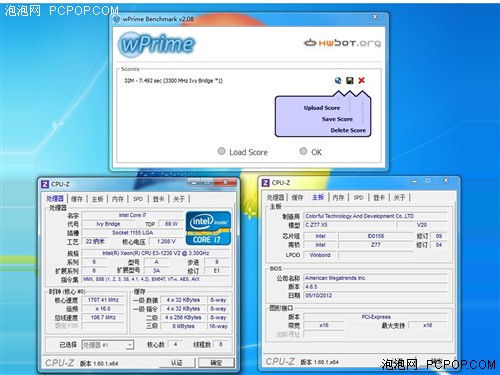Open the 显卡 tab in right CPU-Z
Screen dimensions: 500x375
[x=379, y=197]
